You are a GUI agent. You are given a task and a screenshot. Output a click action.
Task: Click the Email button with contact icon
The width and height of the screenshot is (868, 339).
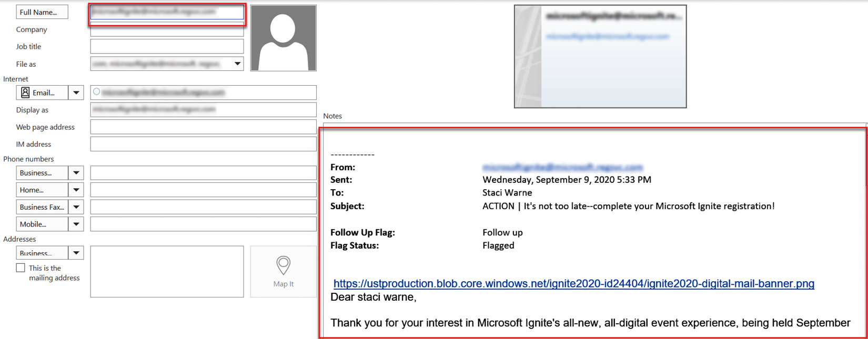click(42, 93)
